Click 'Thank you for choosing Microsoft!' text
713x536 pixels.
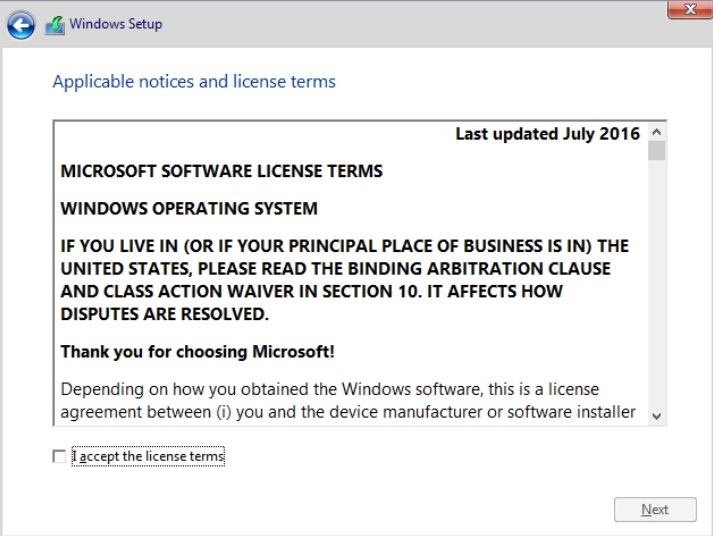coord(197,352)
